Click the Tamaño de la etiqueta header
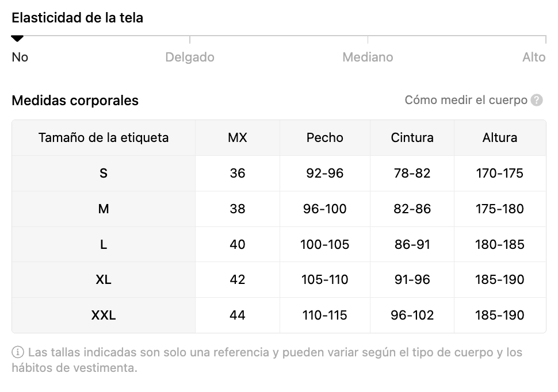Image resolution: width=558 pixels, height=392 pixels. click(104, 138)
